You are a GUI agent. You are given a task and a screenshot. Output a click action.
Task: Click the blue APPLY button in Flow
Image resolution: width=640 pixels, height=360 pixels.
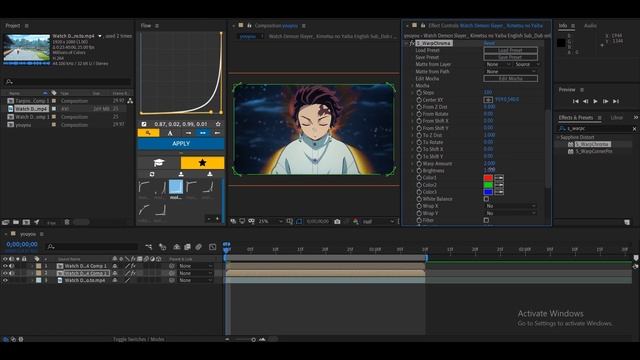[x=181, y=144]
